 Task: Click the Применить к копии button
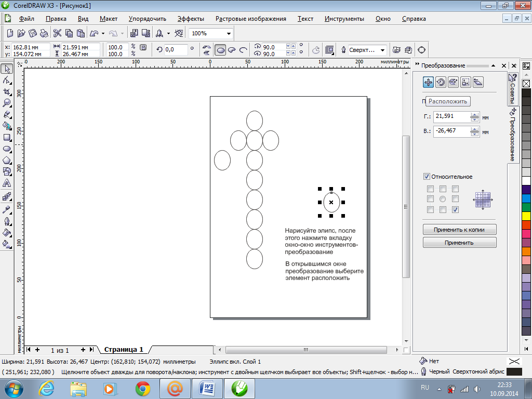459,230
